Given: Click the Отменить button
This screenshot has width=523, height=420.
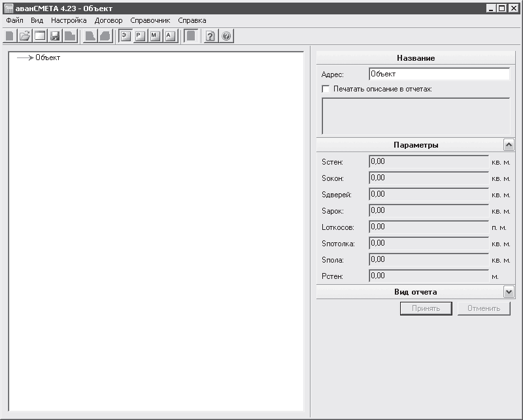Looking at the screenshot, I should click(484, 308).
